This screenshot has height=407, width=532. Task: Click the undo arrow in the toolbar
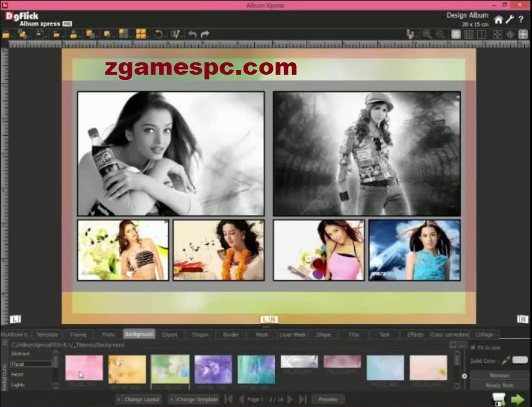pos(192,34)
